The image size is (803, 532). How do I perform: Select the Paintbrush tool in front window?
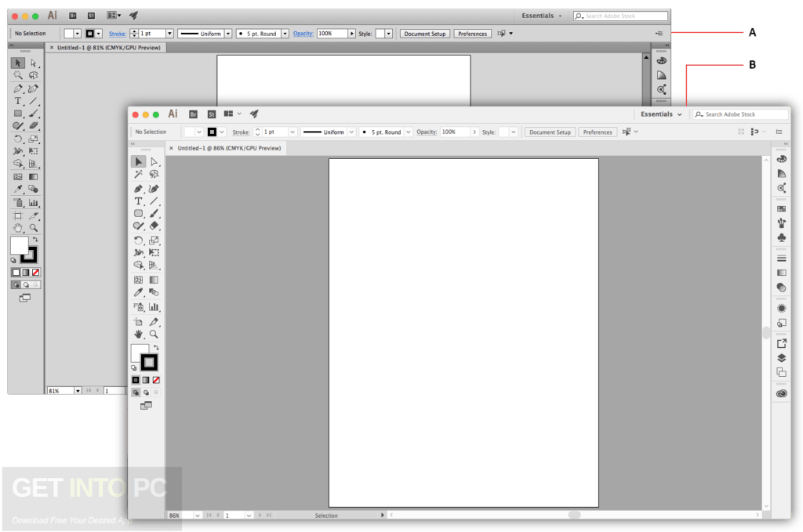coord(154,213)
